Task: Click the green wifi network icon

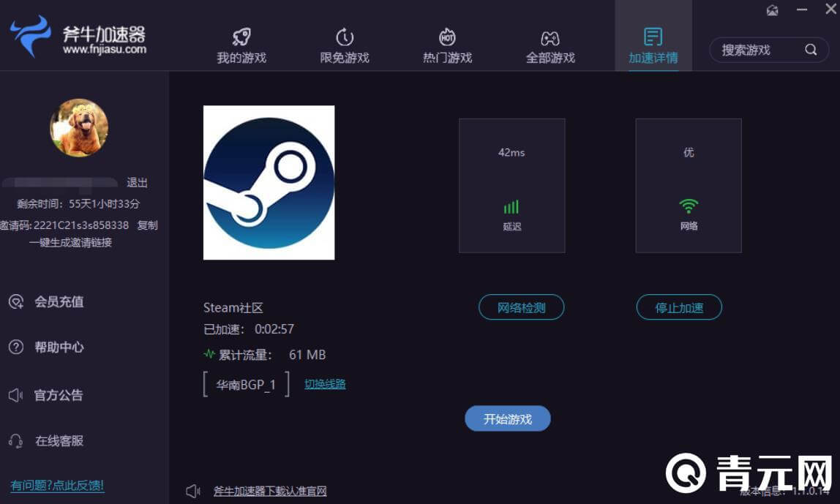Action: pyautogui.click(x=689, y=206)
